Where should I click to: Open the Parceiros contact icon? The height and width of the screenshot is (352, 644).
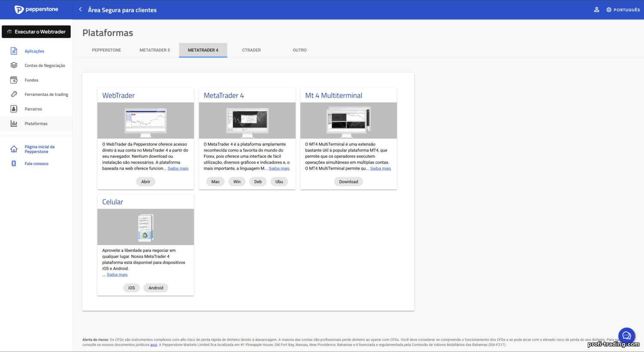(x=14, y=109)
